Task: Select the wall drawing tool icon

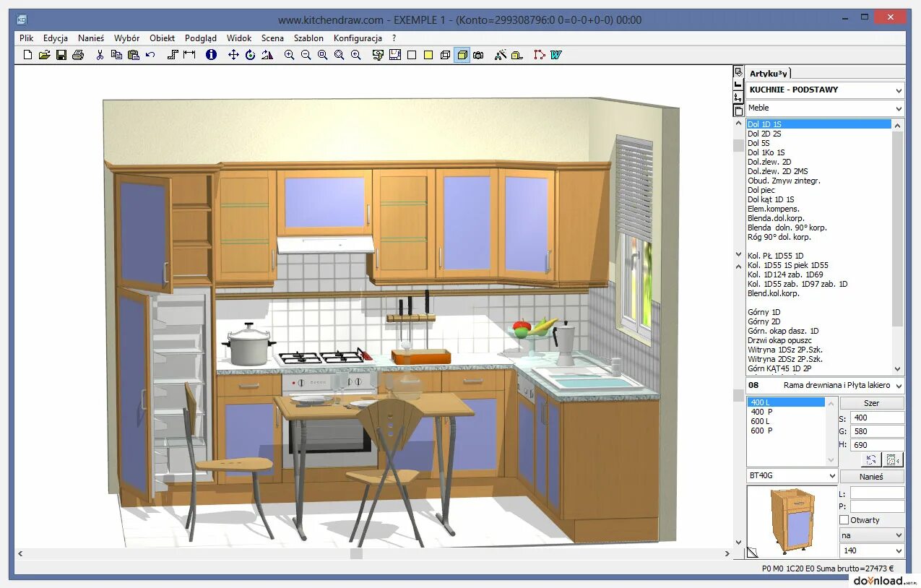Action: 173,55
